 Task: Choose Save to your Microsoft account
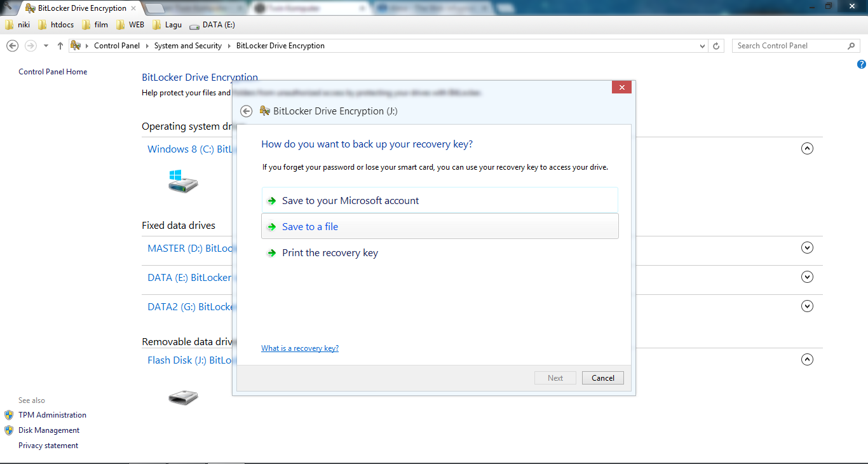click(x=440, y=200)
